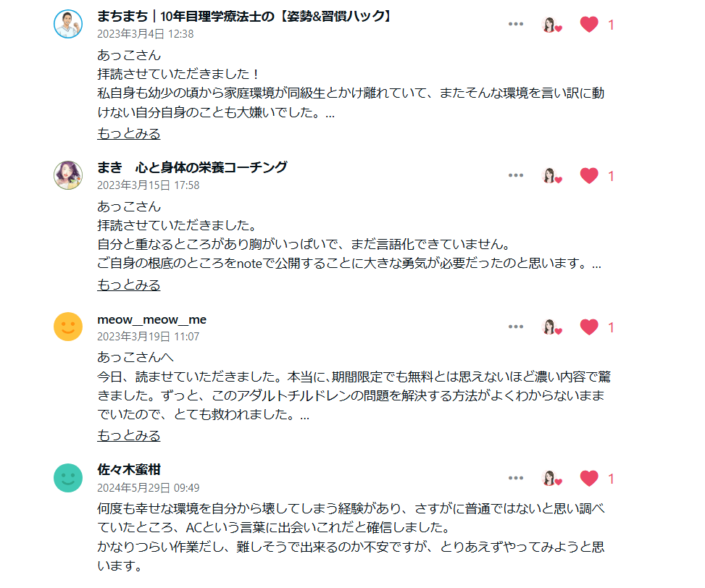This screenshot has width=705, height=588.
Task: Expand まき's comment with もっとみる
Action: click(128, 285)
